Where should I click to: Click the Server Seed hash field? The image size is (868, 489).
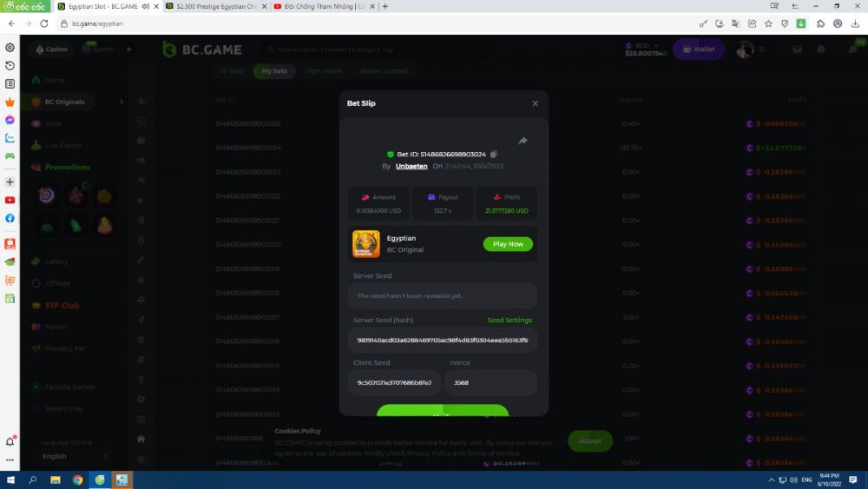click(443, 340)
